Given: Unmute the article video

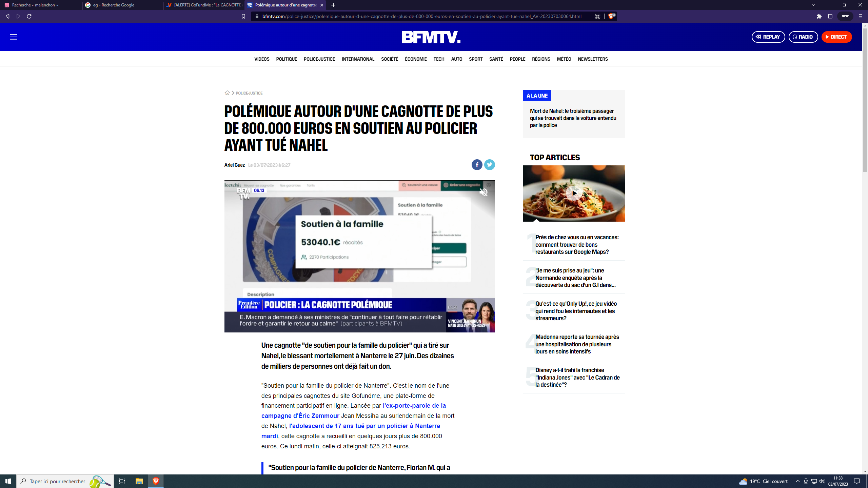Looking at the screenshot, I should (x=484, y=192).
